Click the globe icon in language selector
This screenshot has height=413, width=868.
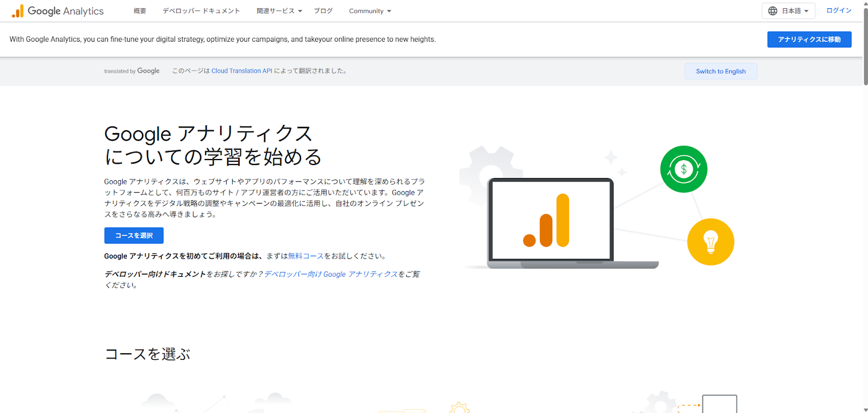[773, 11]
